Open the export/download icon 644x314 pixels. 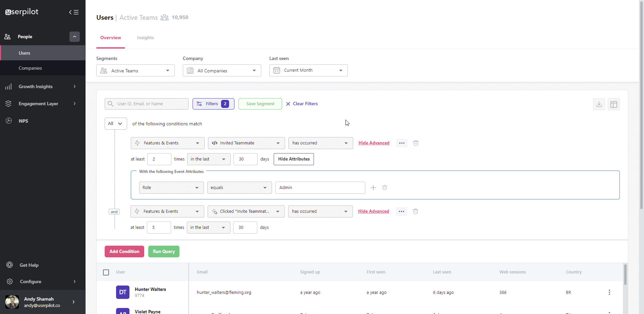coord(599,104)
